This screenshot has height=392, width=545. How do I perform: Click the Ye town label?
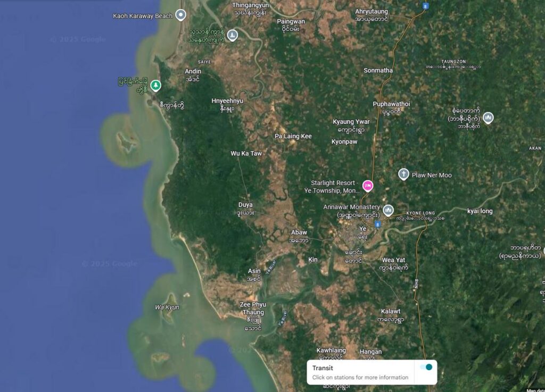pos(362,229)
